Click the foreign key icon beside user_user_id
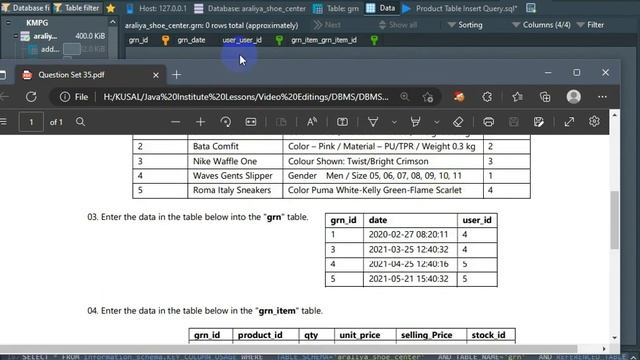This screenshot has height=360, width=640. 279,40
